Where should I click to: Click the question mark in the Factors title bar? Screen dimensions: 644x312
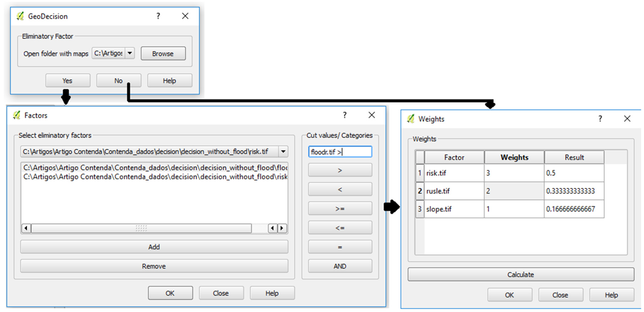[345, 115]
